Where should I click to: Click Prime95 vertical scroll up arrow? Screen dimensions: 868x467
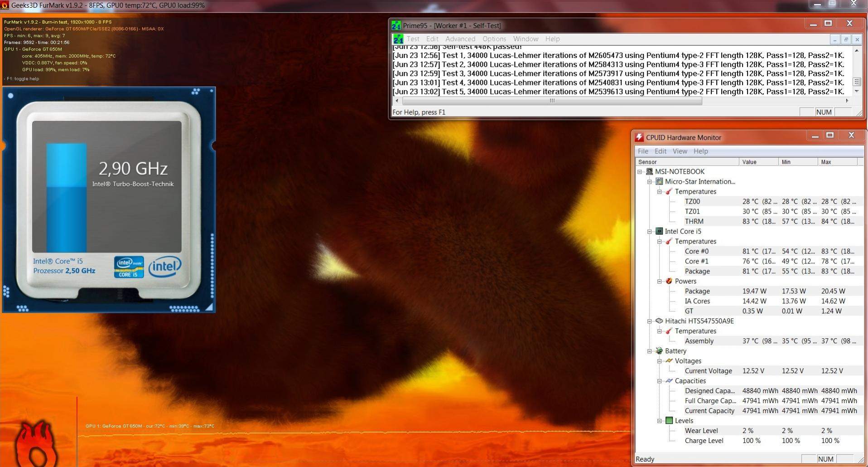tap(856, 50)
